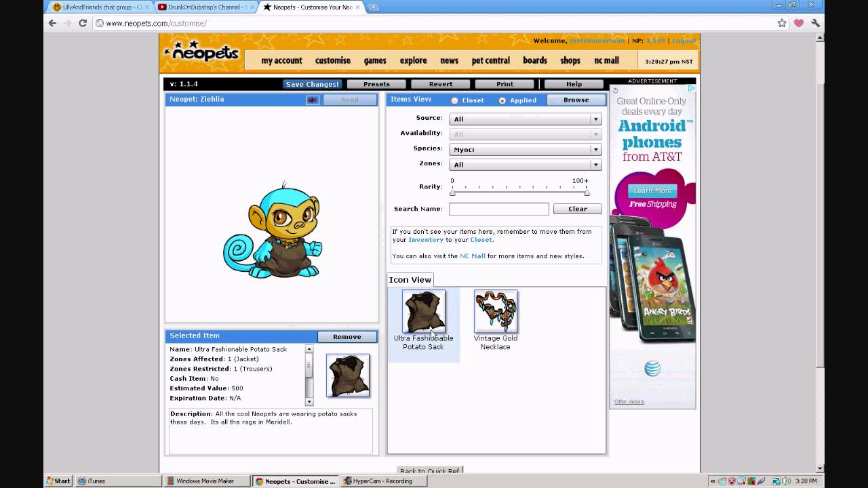
Task: Click the Browse button
Action: pyautogui.click(x=576, y=100)
